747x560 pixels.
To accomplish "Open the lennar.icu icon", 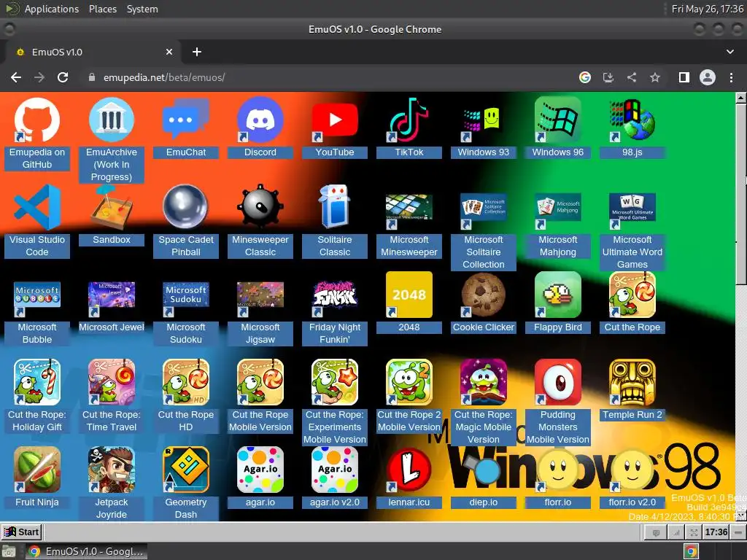I will (x=409, y=470).
